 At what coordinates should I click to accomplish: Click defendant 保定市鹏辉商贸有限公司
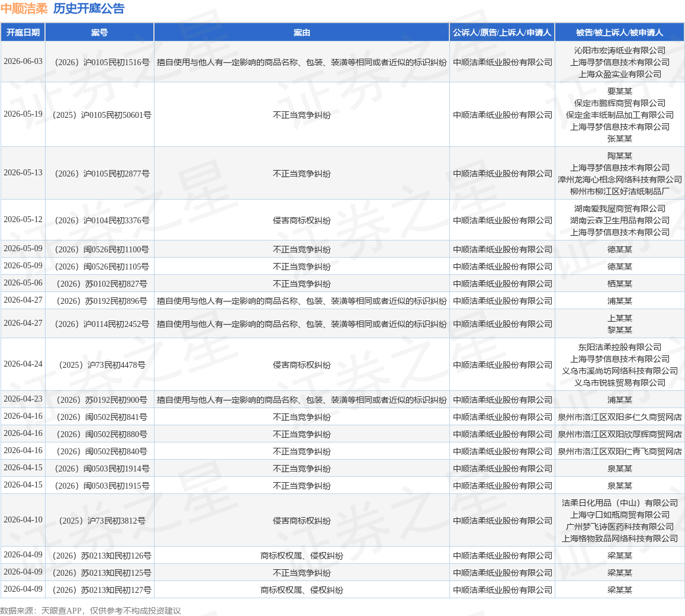click(x=619, y=103)
